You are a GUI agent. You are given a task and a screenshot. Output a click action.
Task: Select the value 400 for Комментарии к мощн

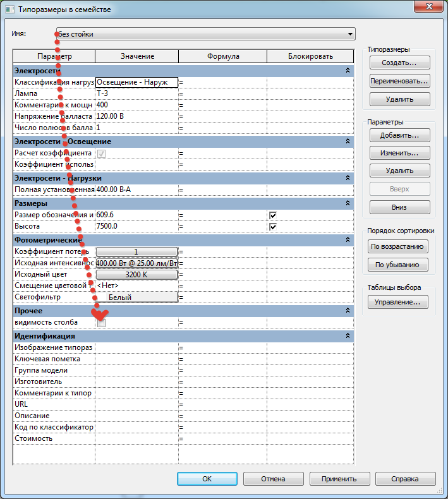pyautogui.click(x=136, y=105)
